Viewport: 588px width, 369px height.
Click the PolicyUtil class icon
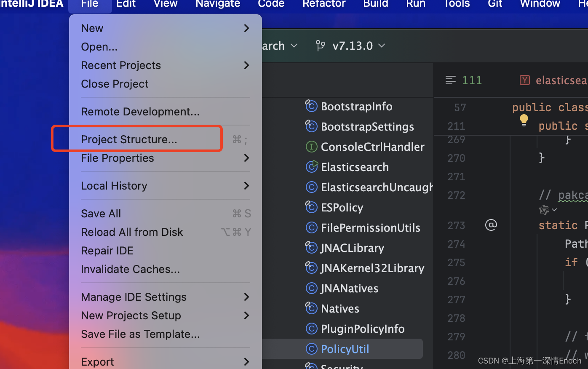point(311,349)
